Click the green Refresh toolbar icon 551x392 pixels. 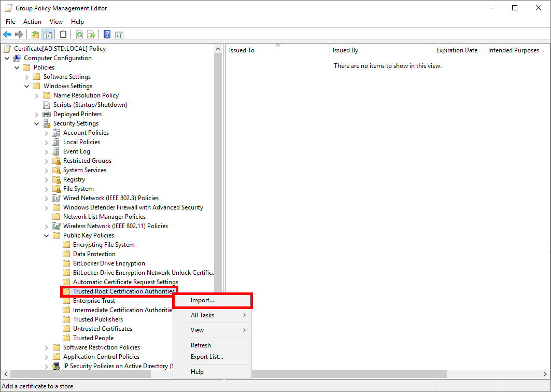point(79,35)
